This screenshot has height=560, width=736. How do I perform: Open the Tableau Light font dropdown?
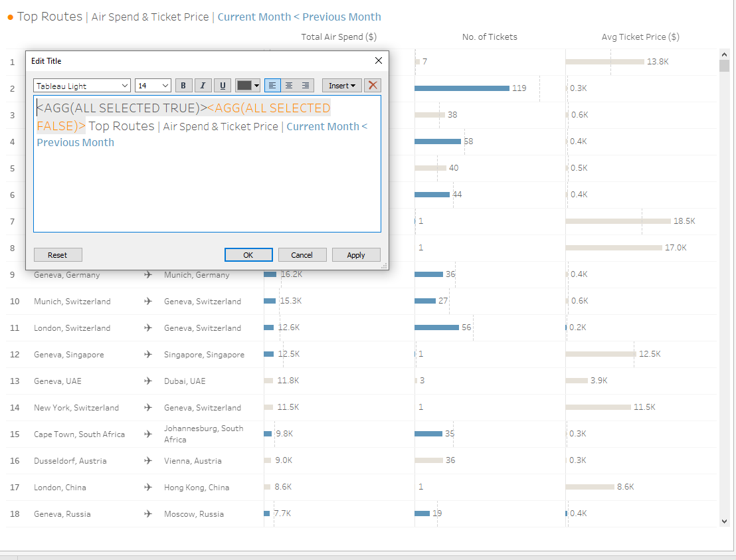(x=82, y=86)
